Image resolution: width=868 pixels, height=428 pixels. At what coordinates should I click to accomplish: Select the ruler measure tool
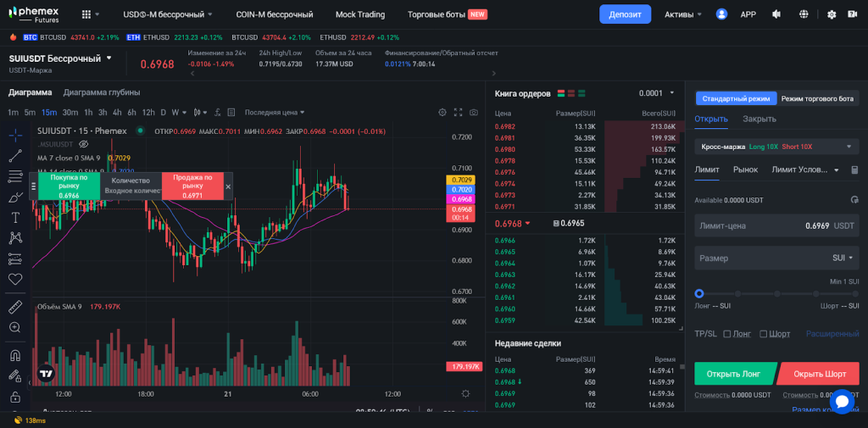[x=15, y=307]
